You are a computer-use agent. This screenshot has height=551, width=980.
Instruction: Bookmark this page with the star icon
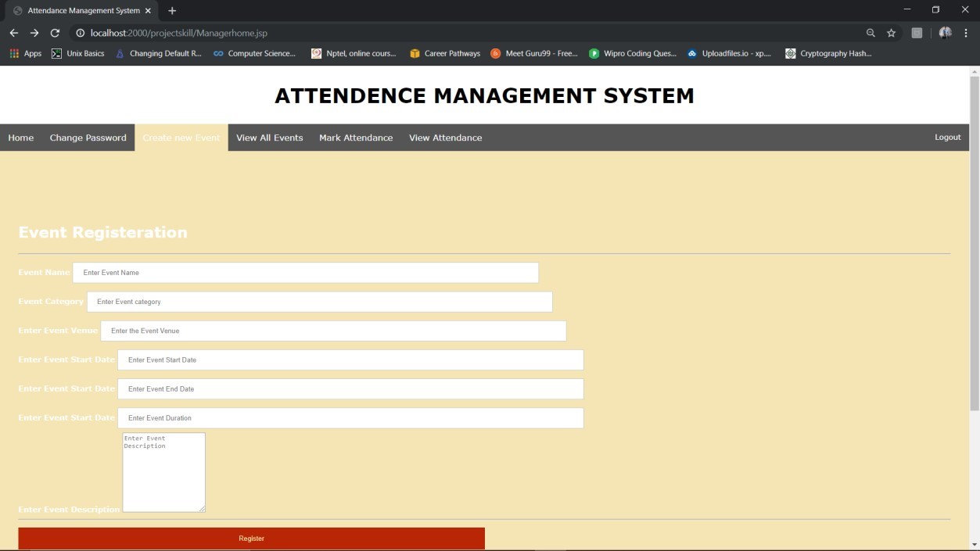tap(891, 33)
